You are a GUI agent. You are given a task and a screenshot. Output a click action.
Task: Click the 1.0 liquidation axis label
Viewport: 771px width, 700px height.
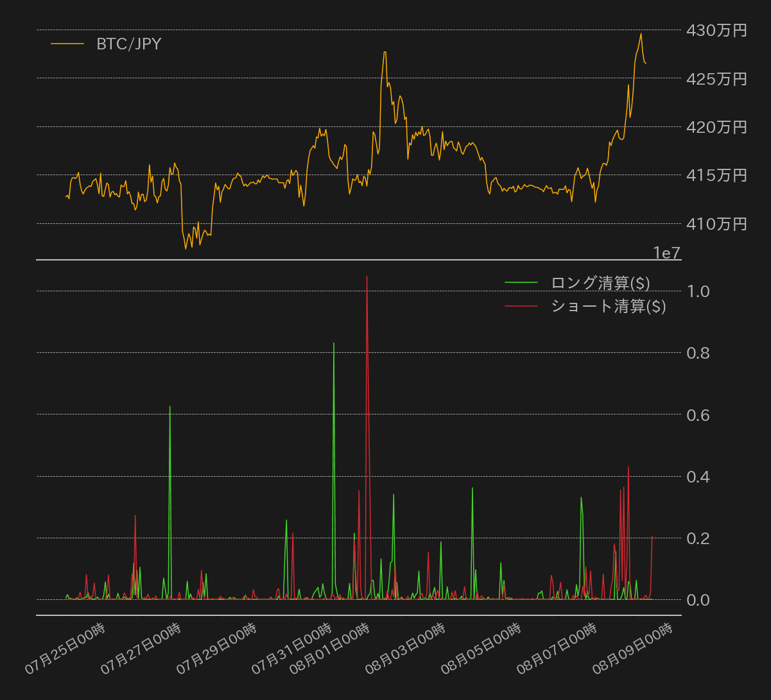click(x=698, y=291)
